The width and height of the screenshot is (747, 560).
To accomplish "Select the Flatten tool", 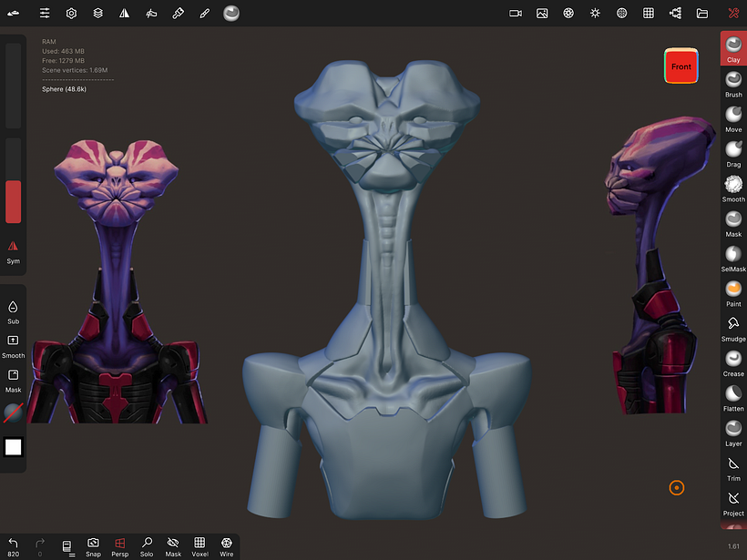I will [x=733, y=395].
